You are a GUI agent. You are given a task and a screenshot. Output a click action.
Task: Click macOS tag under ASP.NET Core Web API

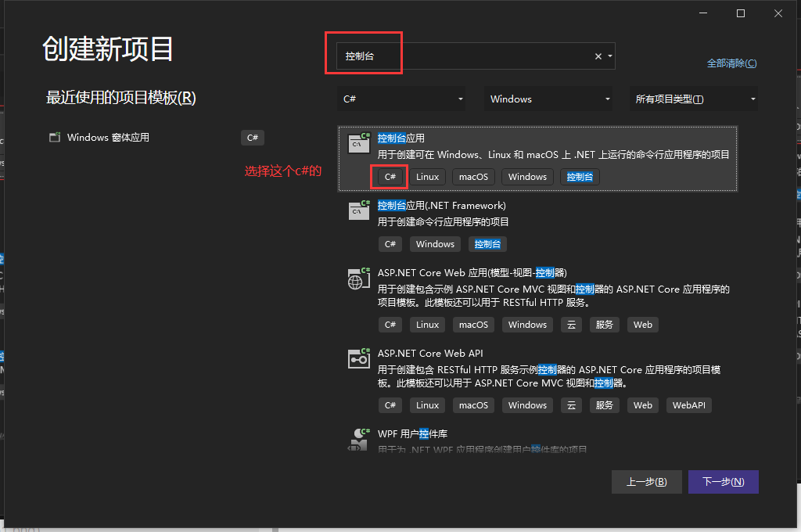coord(473,405)
